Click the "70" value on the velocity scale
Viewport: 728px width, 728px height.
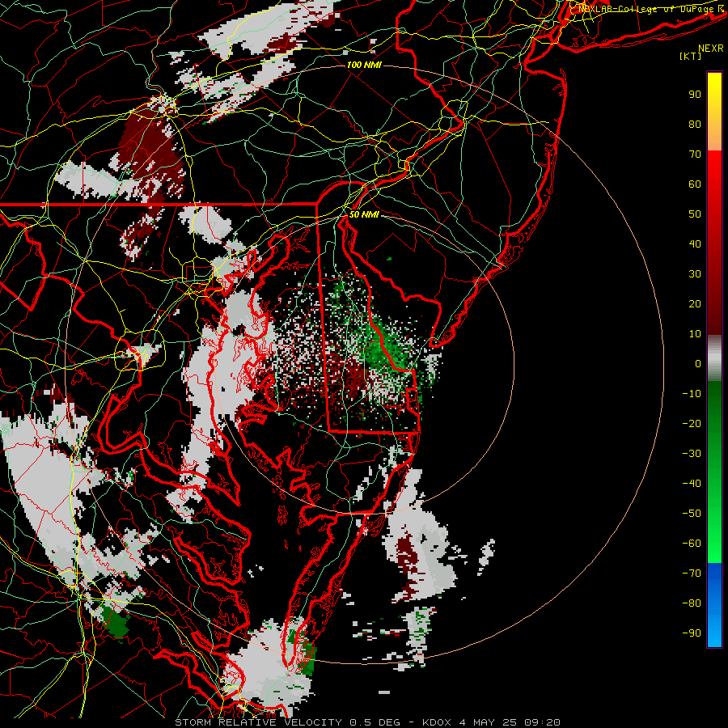pyautogui.click(x=695, y=154)
